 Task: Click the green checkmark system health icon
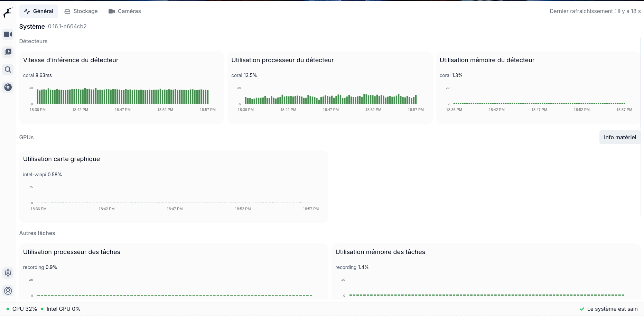pos(582,309)
